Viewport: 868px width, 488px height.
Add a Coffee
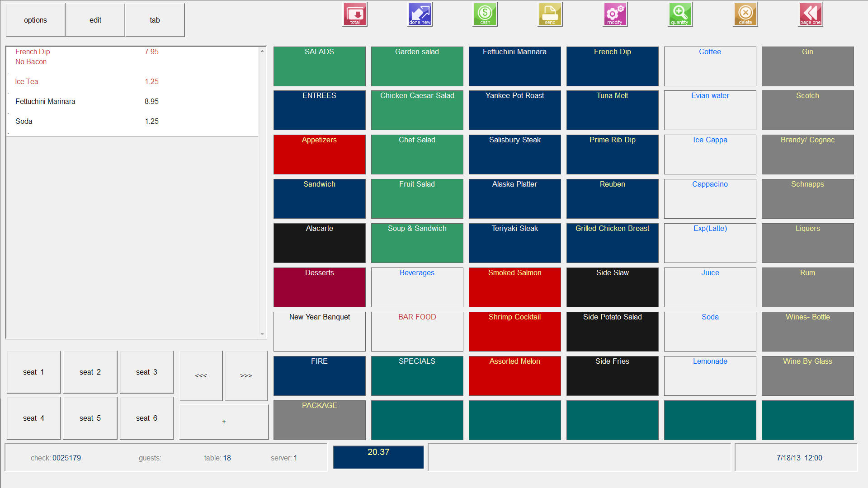pos(710,66)
